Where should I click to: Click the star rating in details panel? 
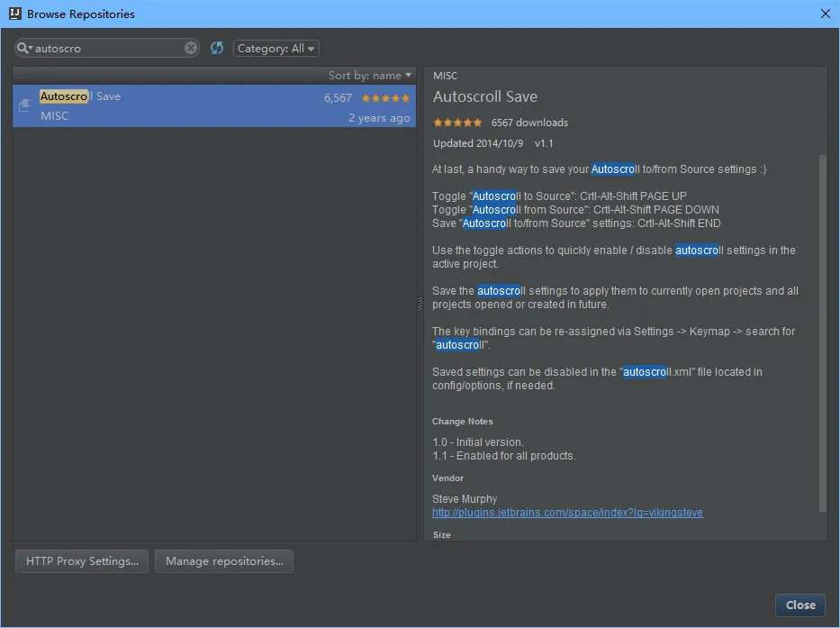pyautogui.click(x=457, y=123)
